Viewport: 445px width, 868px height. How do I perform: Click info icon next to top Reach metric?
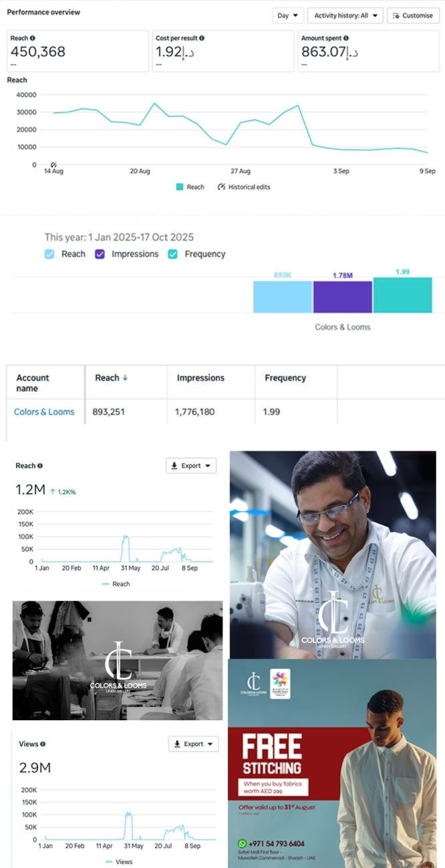pos(33,39)
